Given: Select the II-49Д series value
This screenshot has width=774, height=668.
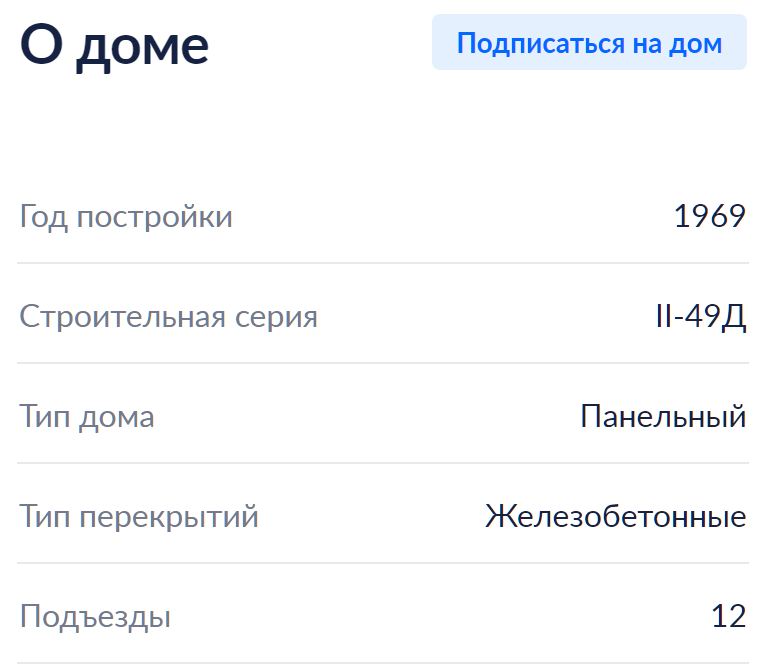Looking at the screenshot, I should click(x=700, y=316).
